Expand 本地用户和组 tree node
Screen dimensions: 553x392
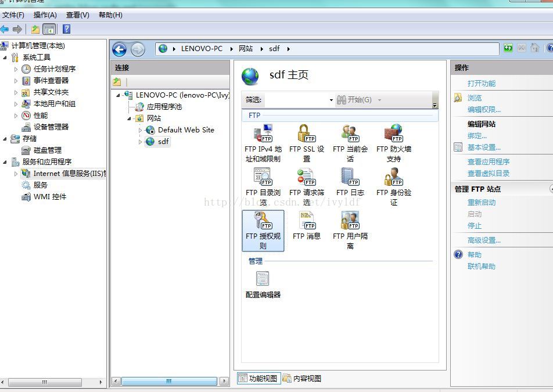pos(16,104)
